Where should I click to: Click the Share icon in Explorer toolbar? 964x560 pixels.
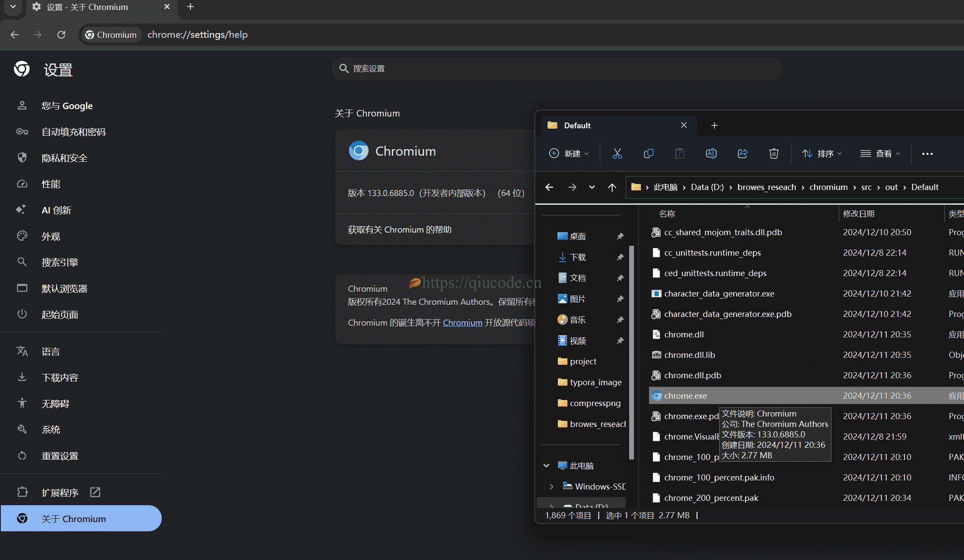click(x=742, y=153)
